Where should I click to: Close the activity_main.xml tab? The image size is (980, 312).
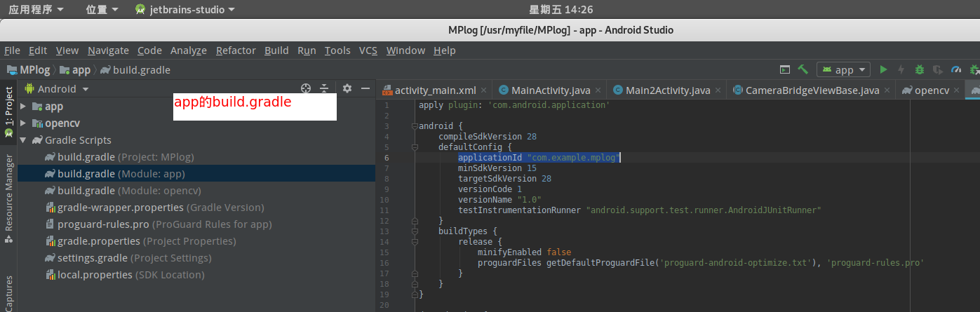click(x=485, y=90)
